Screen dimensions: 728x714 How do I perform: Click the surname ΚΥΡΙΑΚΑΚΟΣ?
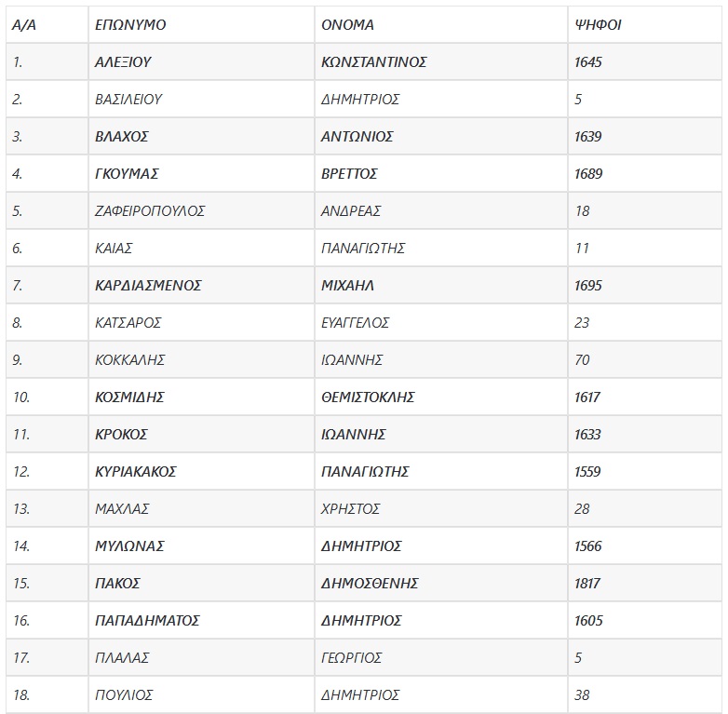(x=136, y=472)
